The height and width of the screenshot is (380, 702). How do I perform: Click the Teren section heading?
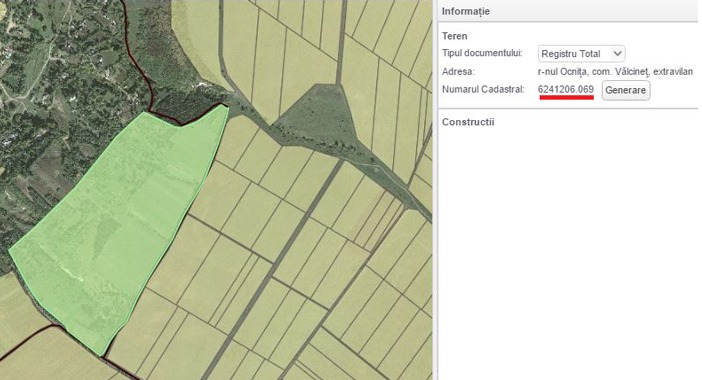pyautogui.click(x=454, y=36)
